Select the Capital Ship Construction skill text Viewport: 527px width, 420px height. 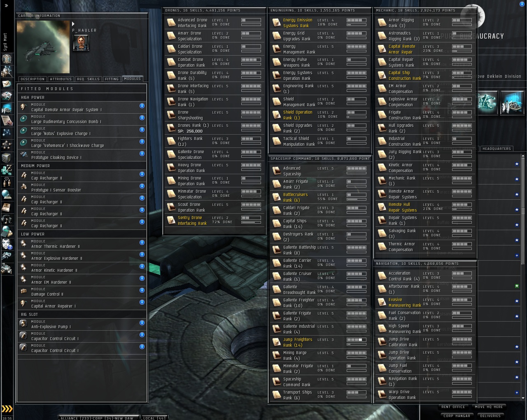(x=405, y=75)
